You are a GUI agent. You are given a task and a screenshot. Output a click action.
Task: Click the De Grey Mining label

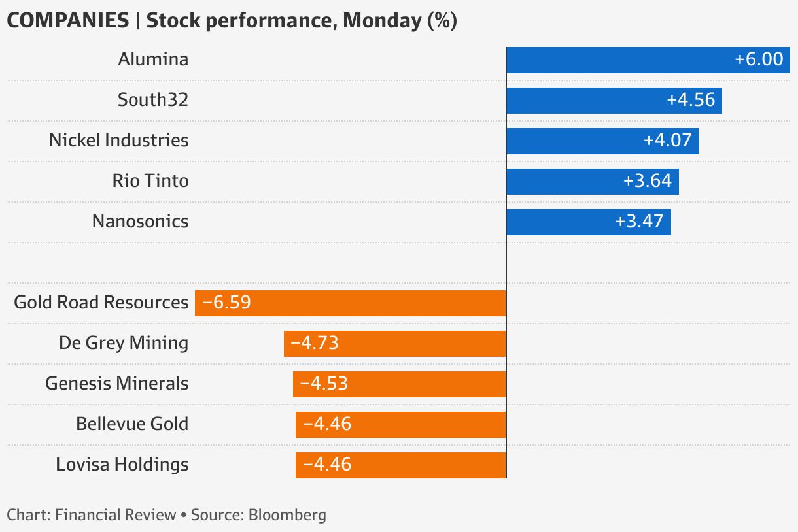tap(124, 343)
